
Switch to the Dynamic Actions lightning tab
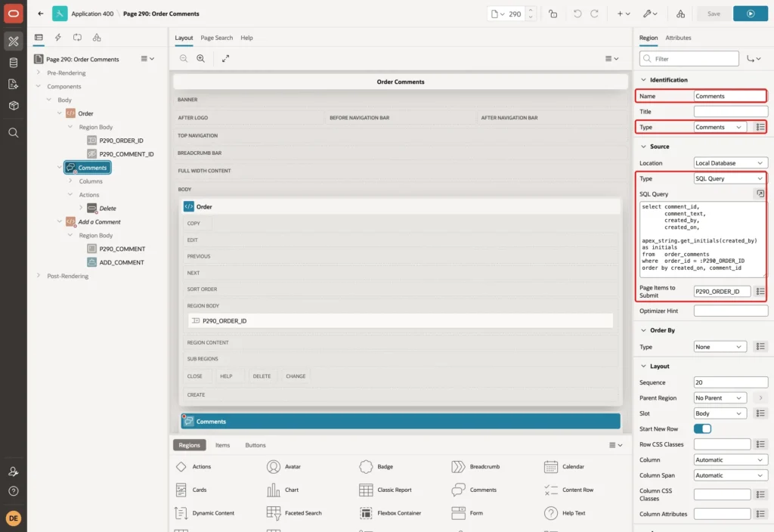pos(57,38)
